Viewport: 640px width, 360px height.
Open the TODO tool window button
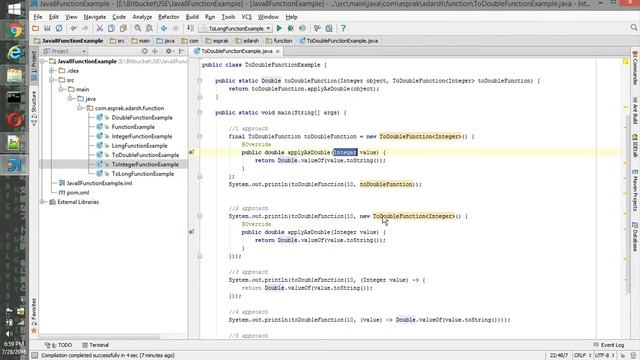pos(58,345)
